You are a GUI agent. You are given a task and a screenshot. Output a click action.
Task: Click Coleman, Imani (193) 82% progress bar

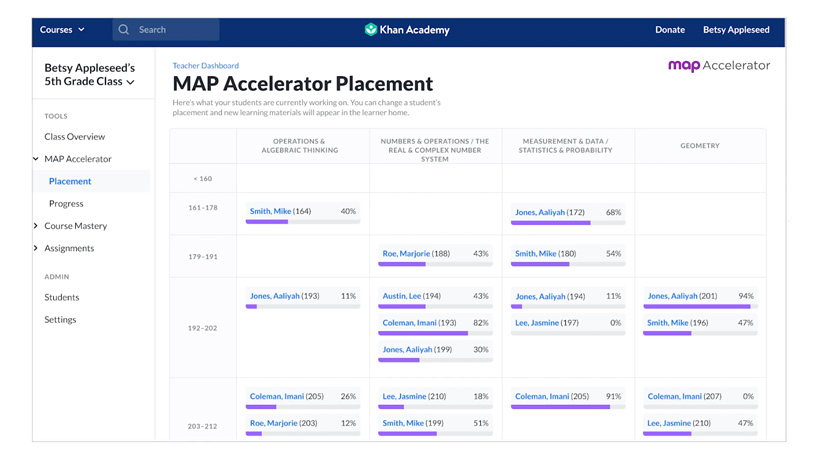tap(435, 333)
